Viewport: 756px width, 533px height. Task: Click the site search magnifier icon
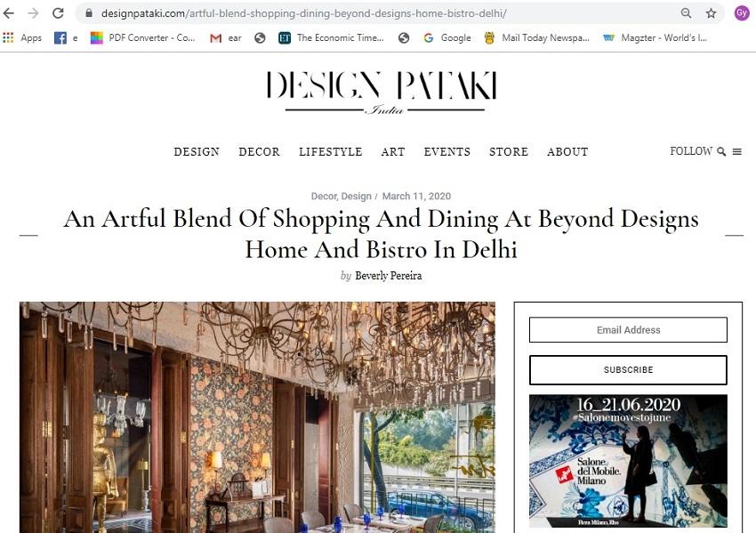tap(721, 151)
